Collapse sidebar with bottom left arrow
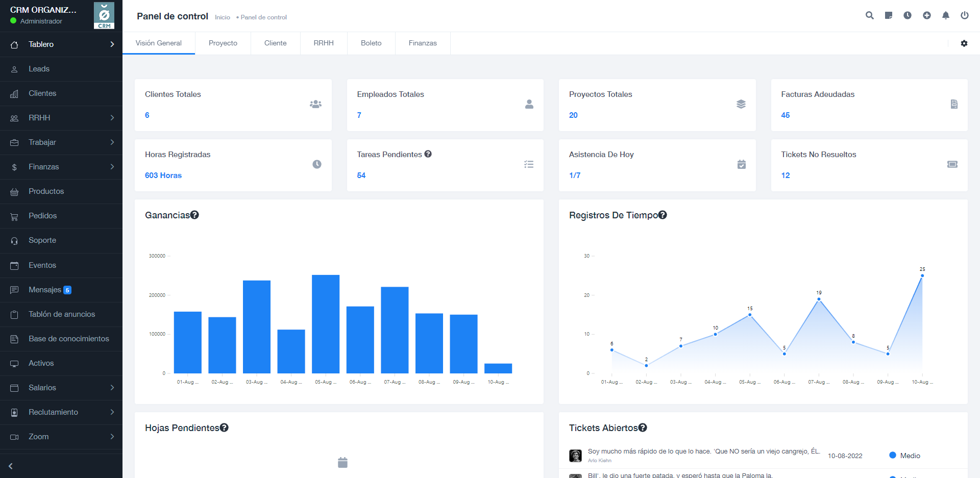 (11, 466)
